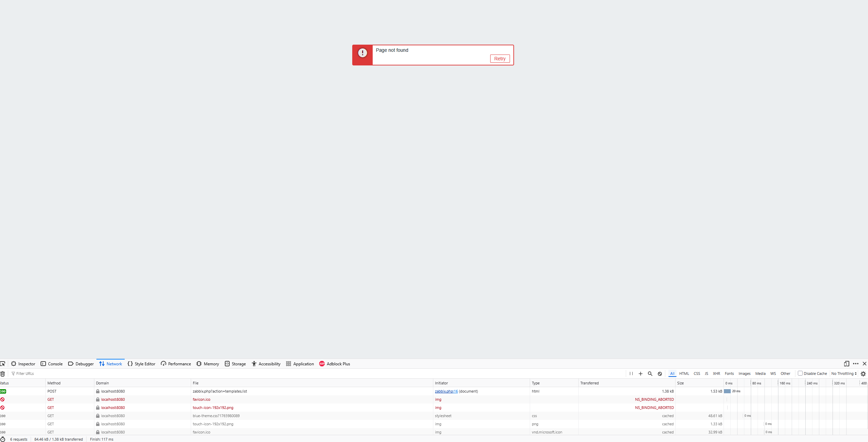868x442 pixels.
Task: Open network search magnifier icon
Action: click(x=650, y=374)
